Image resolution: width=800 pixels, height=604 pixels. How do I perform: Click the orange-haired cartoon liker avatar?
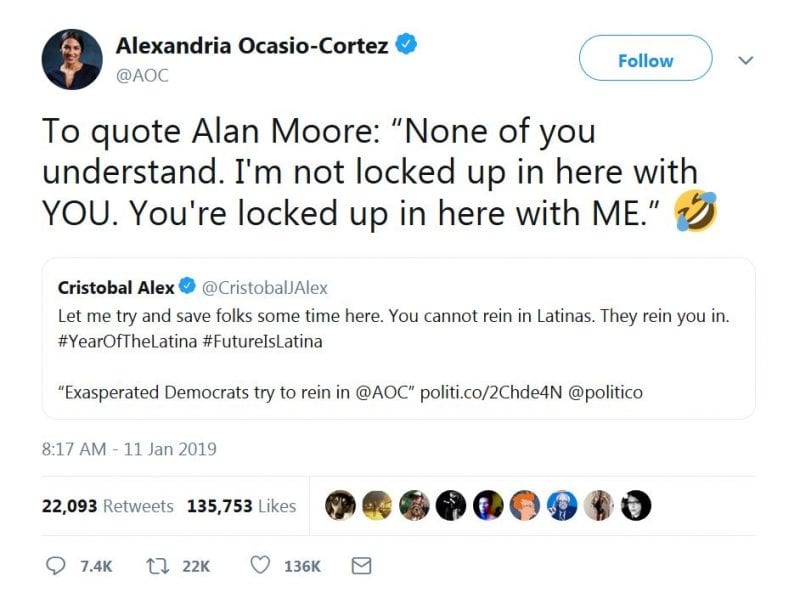[522, 506]
